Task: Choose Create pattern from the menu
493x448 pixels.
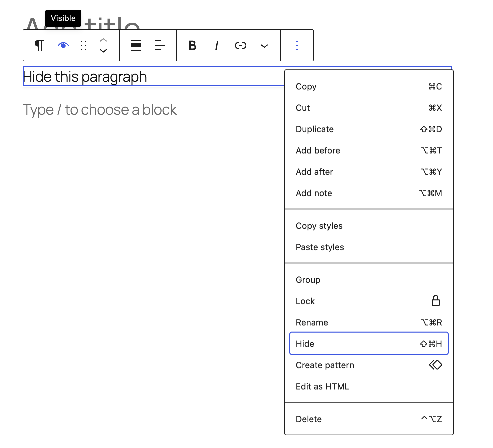Action: [x=369, y=365]
